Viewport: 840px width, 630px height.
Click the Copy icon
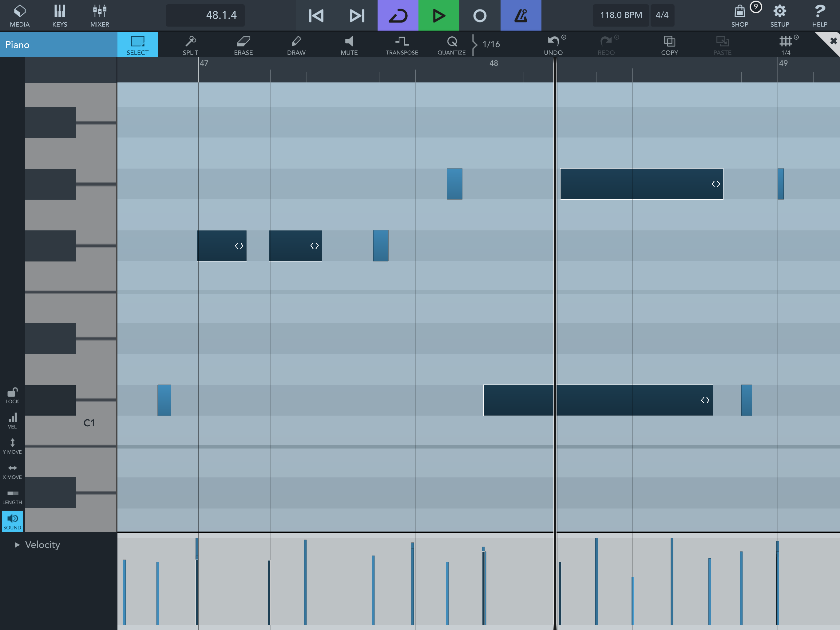point(669,45)
